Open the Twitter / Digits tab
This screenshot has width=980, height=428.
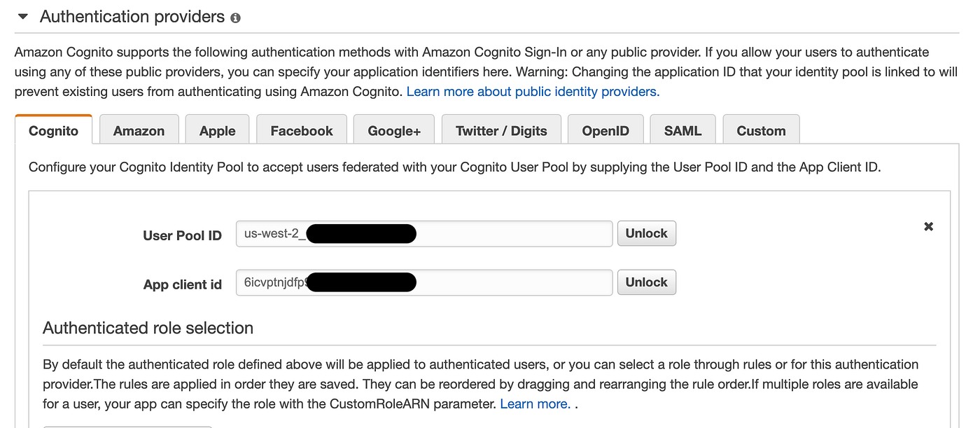click(x=501, y=131)
